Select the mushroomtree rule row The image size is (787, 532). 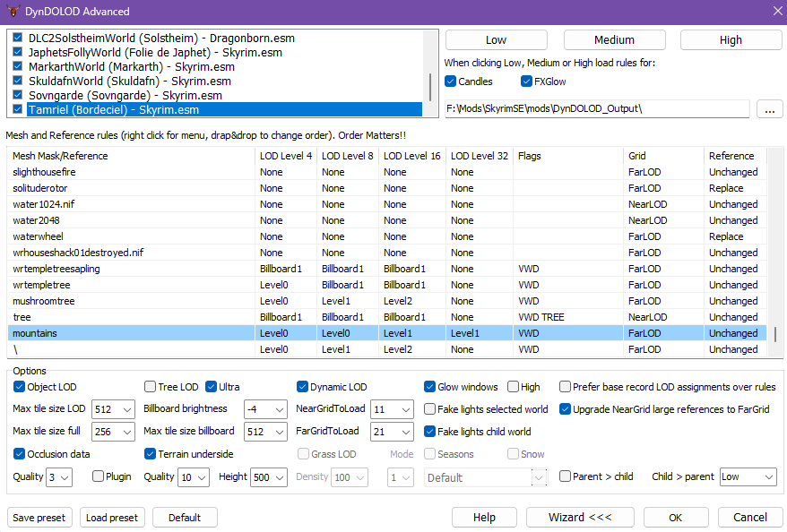386,301
